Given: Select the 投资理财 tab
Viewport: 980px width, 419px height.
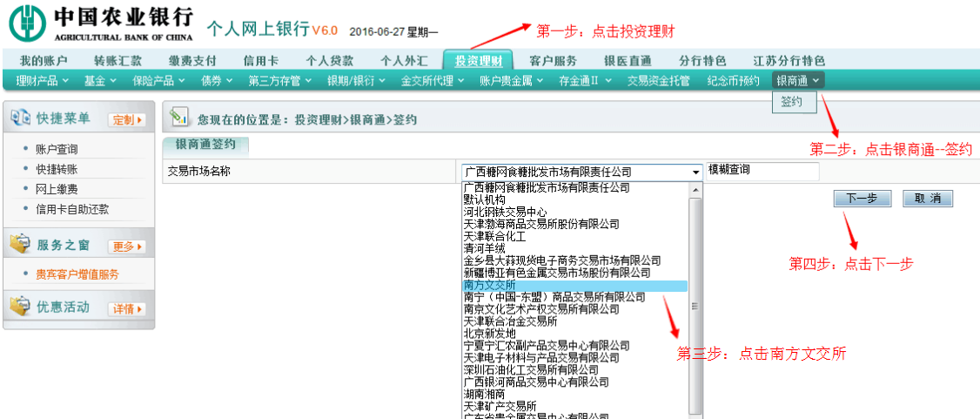Looking at the screenshot, I should [x=478, y=60].
